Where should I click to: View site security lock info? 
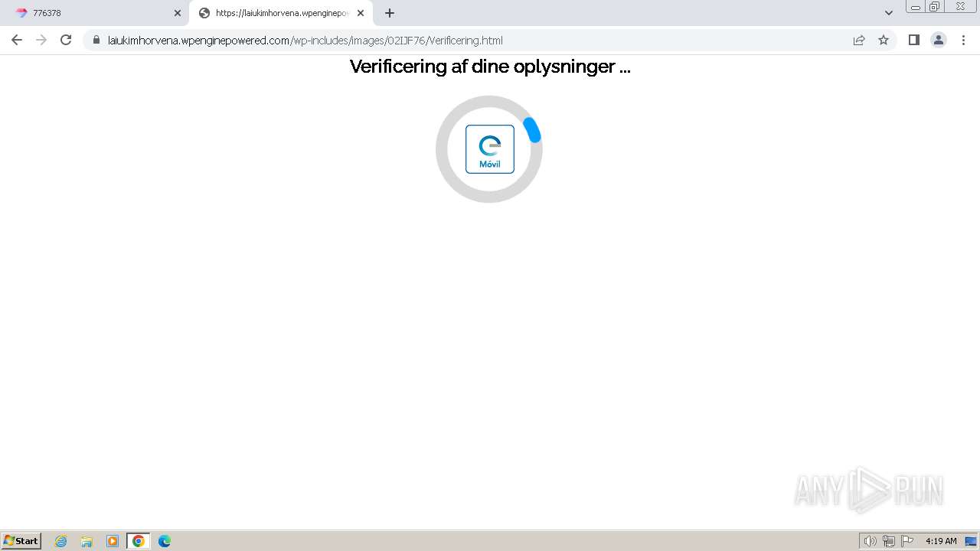(x=96, y=41)
